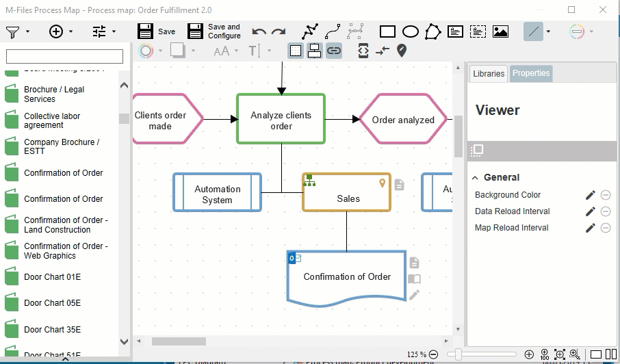Open the shadow dropdown arrow
This screenshot has width=620, height=364.
(194, 51)
